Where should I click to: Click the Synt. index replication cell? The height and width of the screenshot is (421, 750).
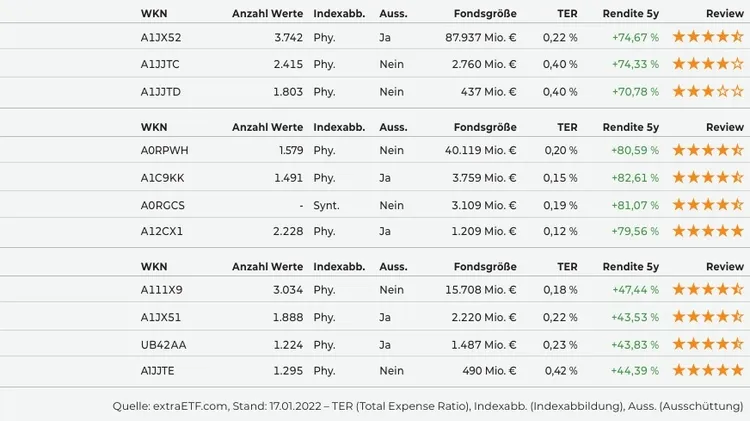pyautogui.click(x=326, y=205)
